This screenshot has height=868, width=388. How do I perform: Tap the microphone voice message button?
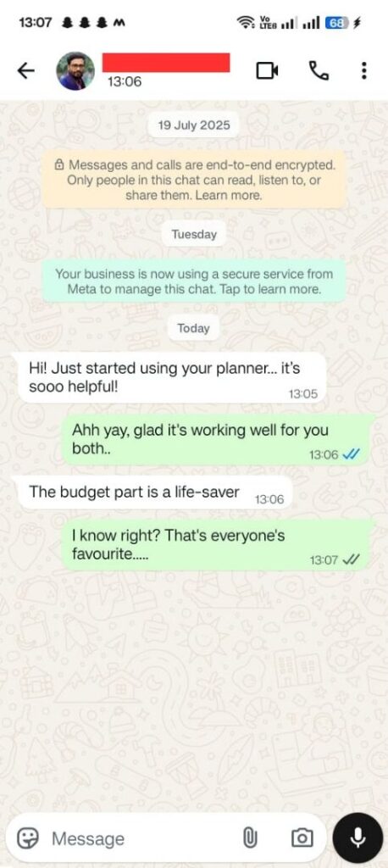coord(358,837)
